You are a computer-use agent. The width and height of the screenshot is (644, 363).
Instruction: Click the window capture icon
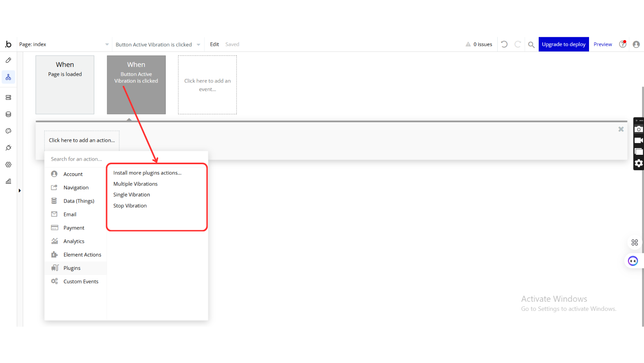(x=639, y=152)
